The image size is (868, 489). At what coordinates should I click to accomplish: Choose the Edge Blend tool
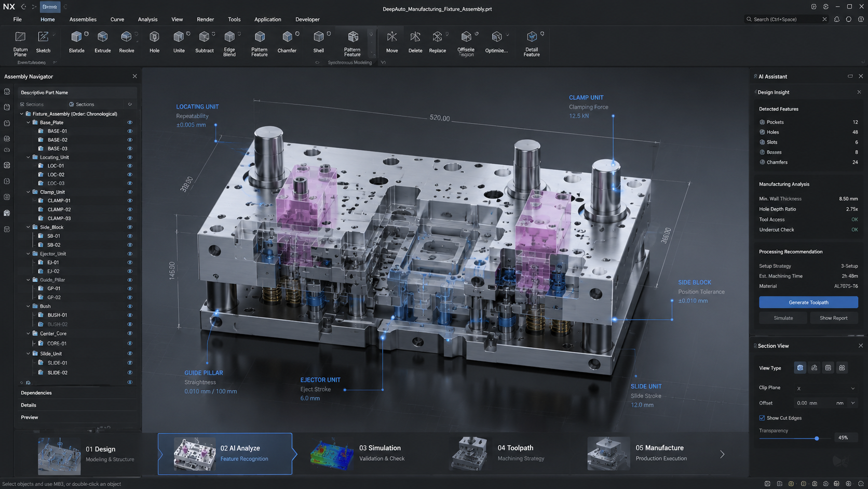click(229, 43)
